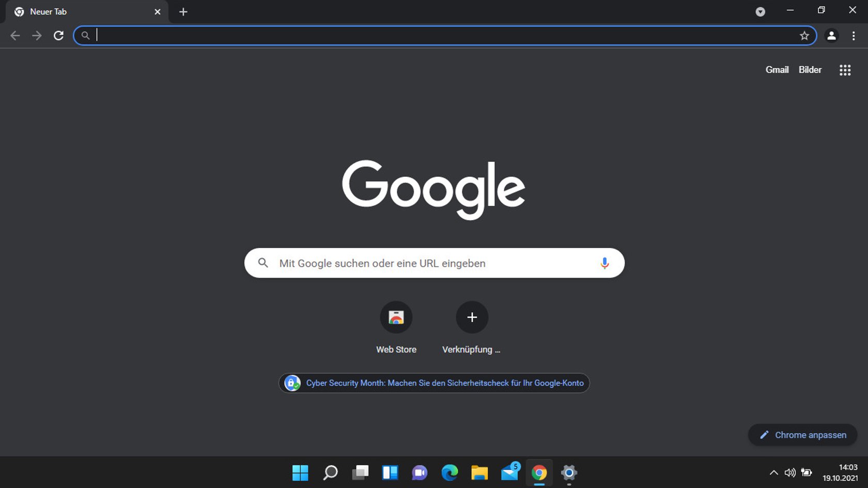Open the Bilder link
This screenshot has height=488, width=868.
[810, 70]
